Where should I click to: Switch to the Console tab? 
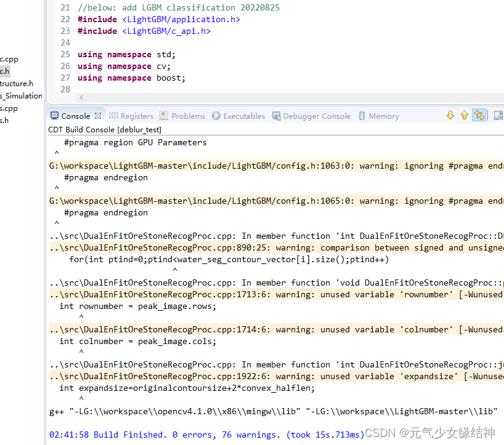coord(75,116)
